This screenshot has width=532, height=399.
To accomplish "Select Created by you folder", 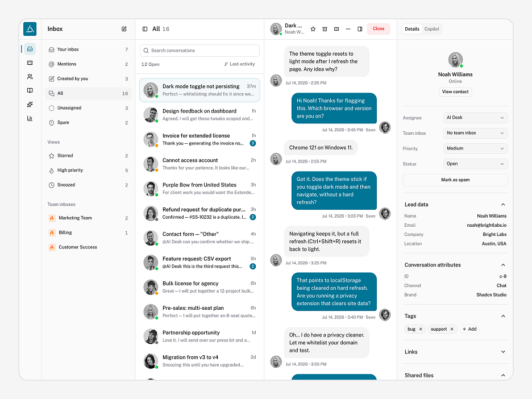I will [x=88, y=78].
